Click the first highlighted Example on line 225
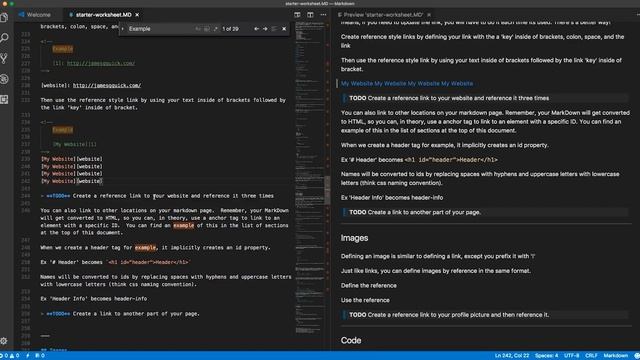 [x=63, y=49]
